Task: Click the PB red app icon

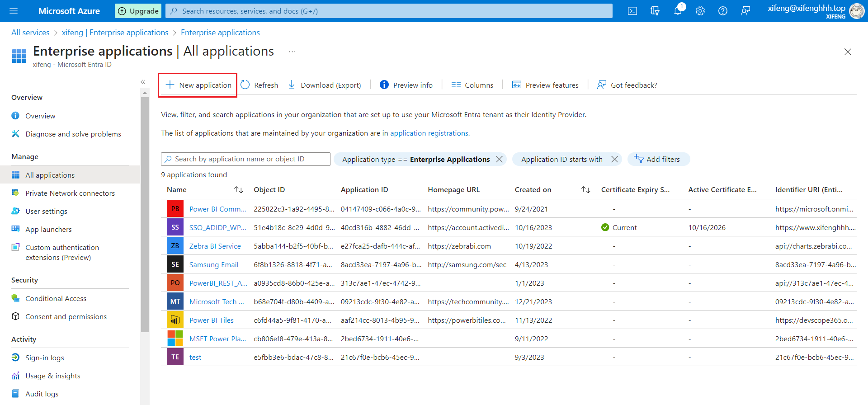Action: 175,209
